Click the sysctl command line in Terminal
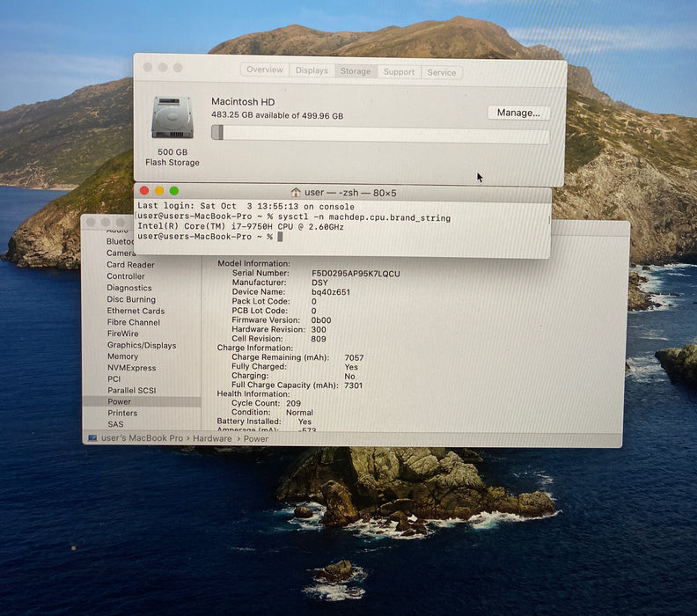 (x=294, y=216)
